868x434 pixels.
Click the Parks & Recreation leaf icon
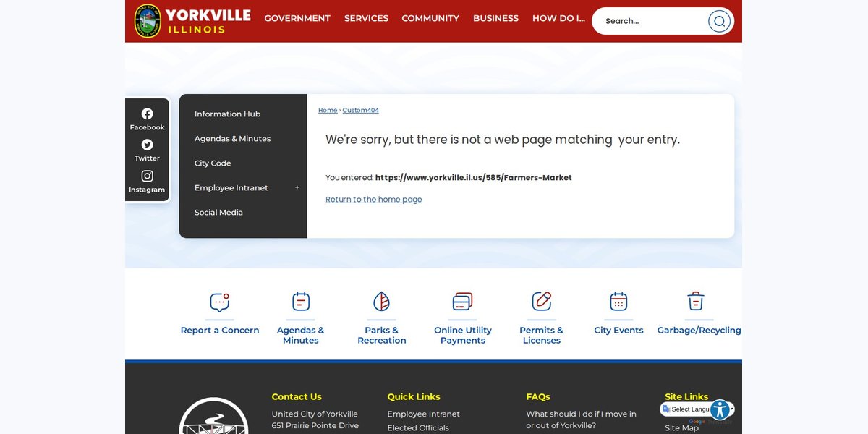(x=382, y=302)
